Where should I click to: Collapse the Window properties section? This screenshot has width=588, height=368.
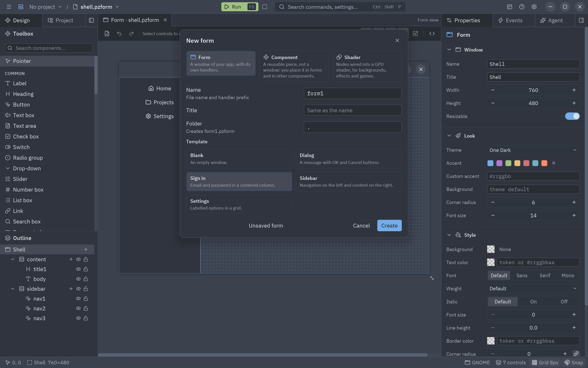coord(449,50)
